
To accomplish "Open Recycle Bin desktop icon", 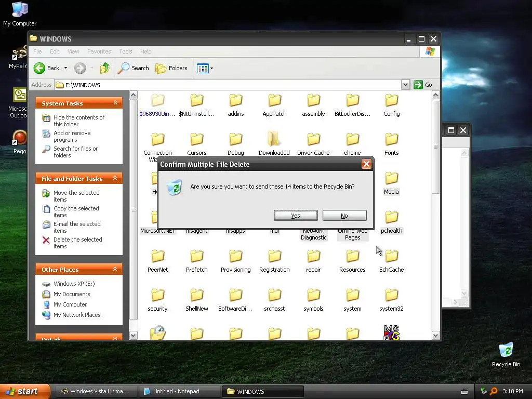I will (x=506, y=355).
